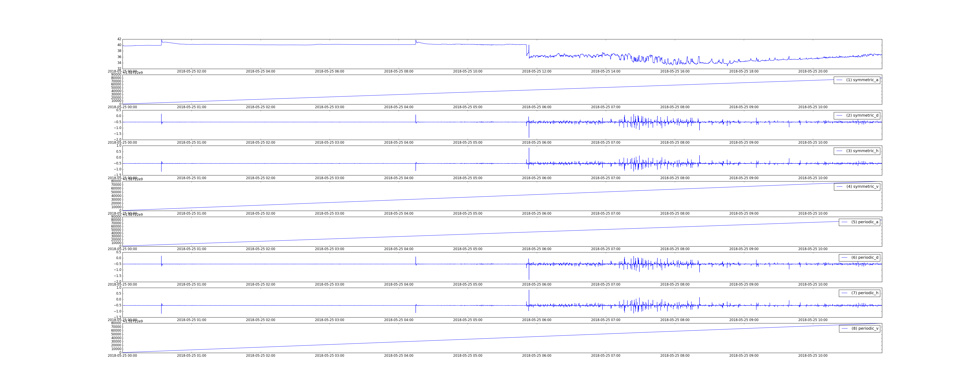This screenshot has height=392, width=980.
Task: Click the "(8) periodic_v" legend entry
Action: [859, 328]
